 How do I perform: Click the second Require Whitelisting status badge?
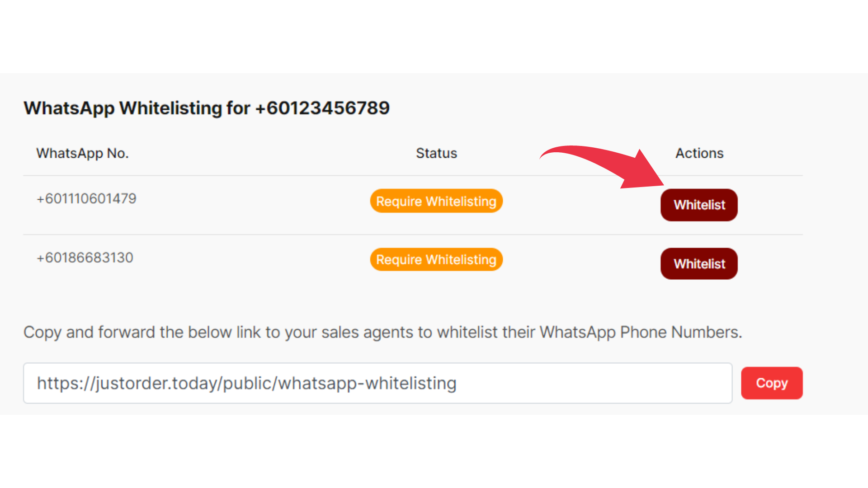436,260
